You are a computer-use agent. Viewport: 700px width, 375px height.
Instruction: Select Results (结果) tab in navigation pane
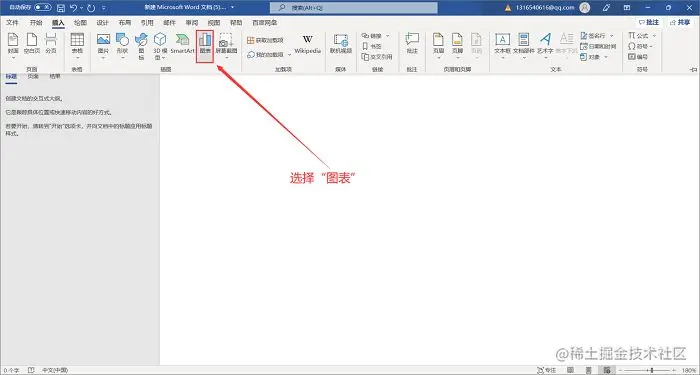point(55,77)
